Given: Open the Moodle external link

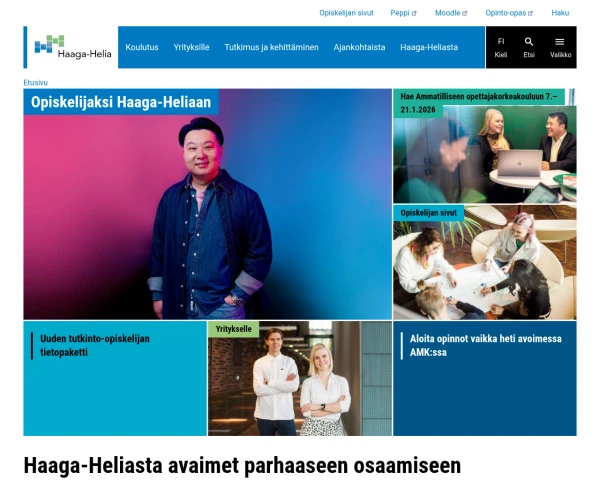Looking at the screenshot, I should [x=451, y=13].
